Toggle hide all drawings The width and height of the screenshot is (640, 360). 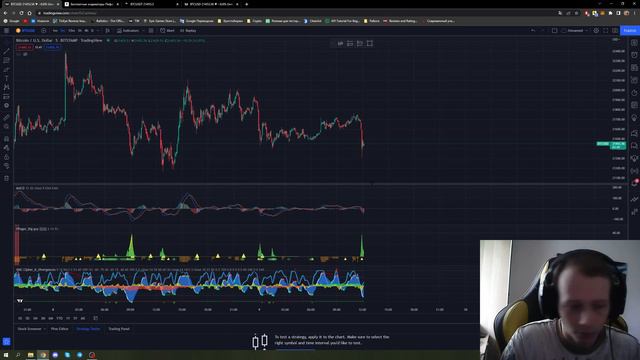tap(6, 166)
